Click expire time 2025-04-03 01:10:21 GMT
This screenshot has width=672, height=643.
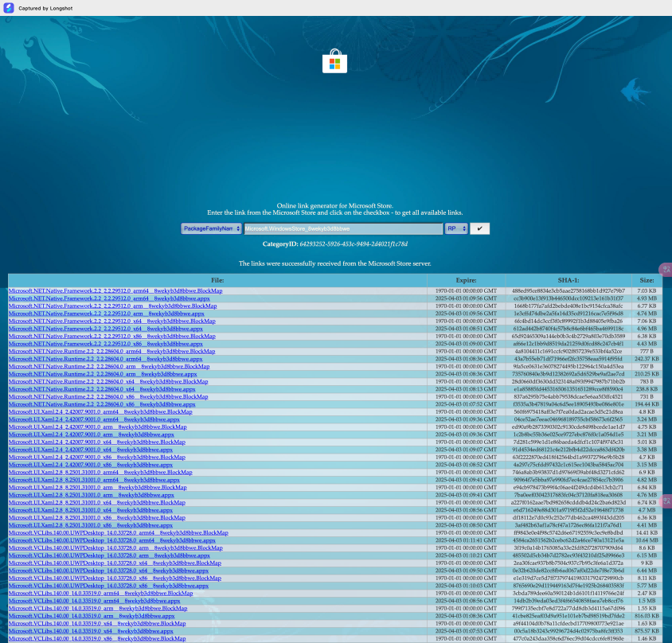pyautogui.click(x=467, y=555)
